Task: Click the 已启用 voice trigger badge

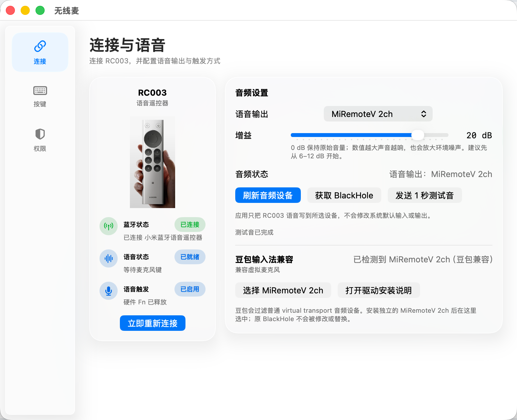Action: click(190, 289)
